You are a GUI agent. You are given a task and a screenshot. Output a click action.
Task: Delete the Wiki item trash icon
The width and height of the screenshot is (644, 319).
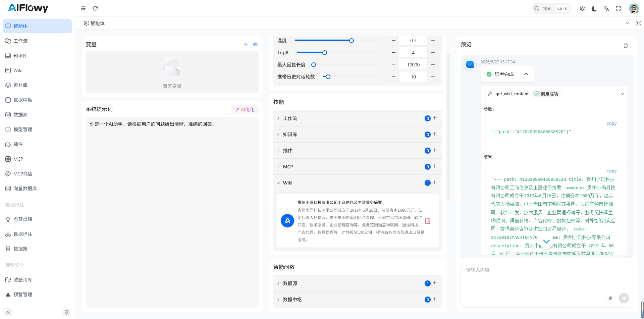[x=428, y=221]
